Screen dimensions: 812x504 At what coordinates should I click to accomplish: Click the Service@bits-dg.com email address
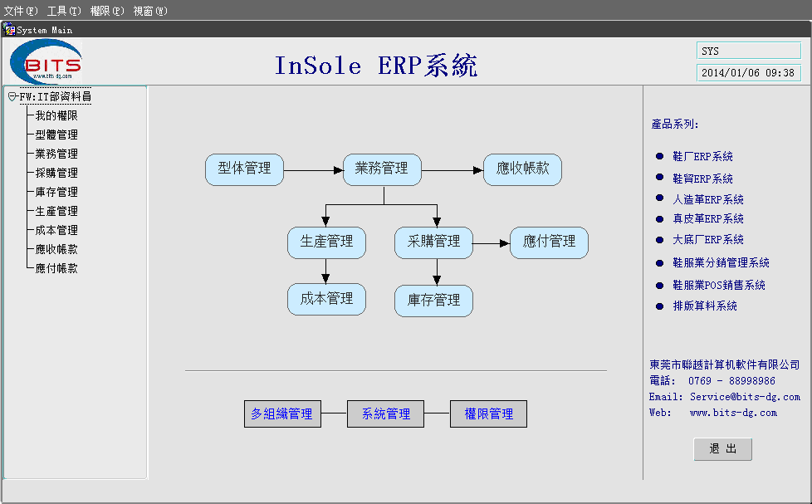[x=746, y=397]
